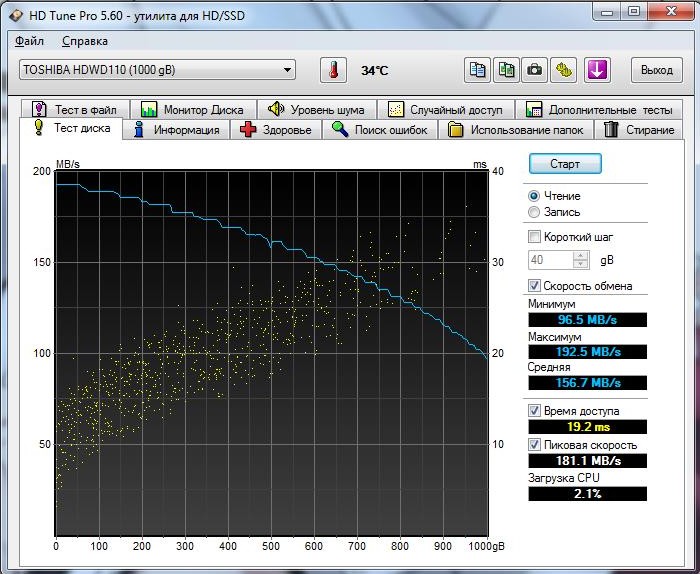
Task: Toggle the Время доступа checkbox
Action: 534,411
